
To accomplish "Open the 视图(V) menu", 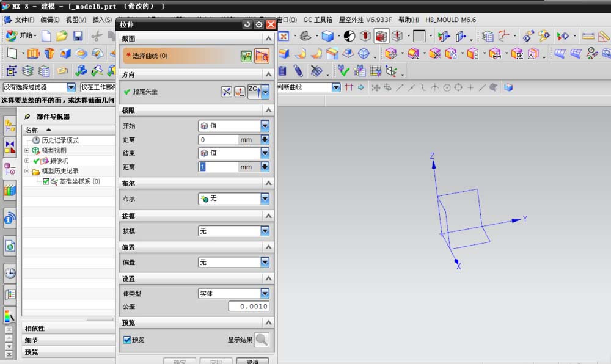I will pos(76,20).
